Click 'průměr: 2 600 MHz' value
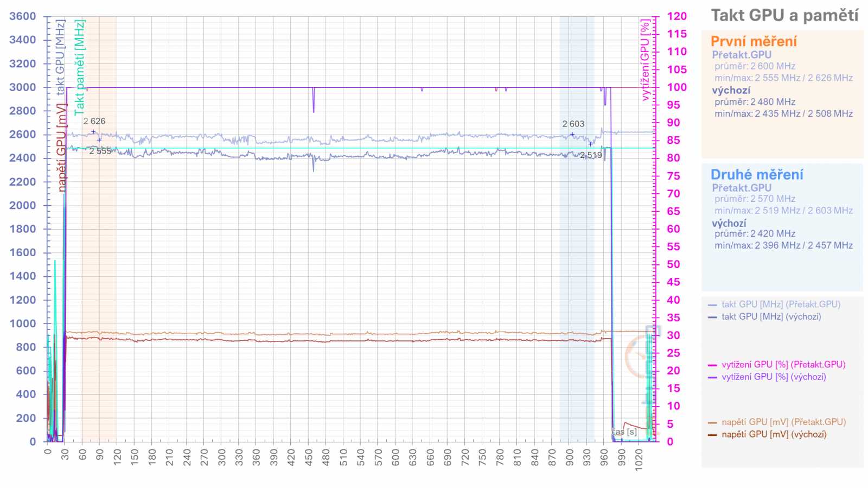The height and width of the screenshot is (488, 868). 755,66
